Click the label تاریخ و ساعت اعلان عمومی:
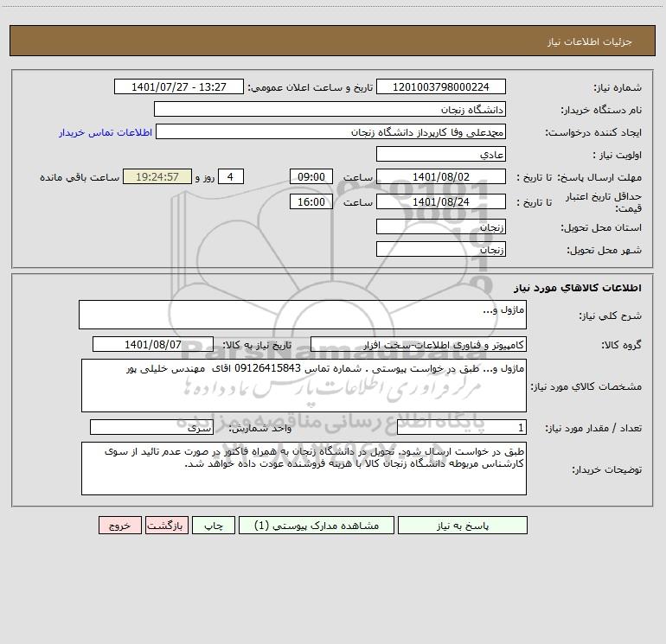666x644 pixels. coord(311,87)
